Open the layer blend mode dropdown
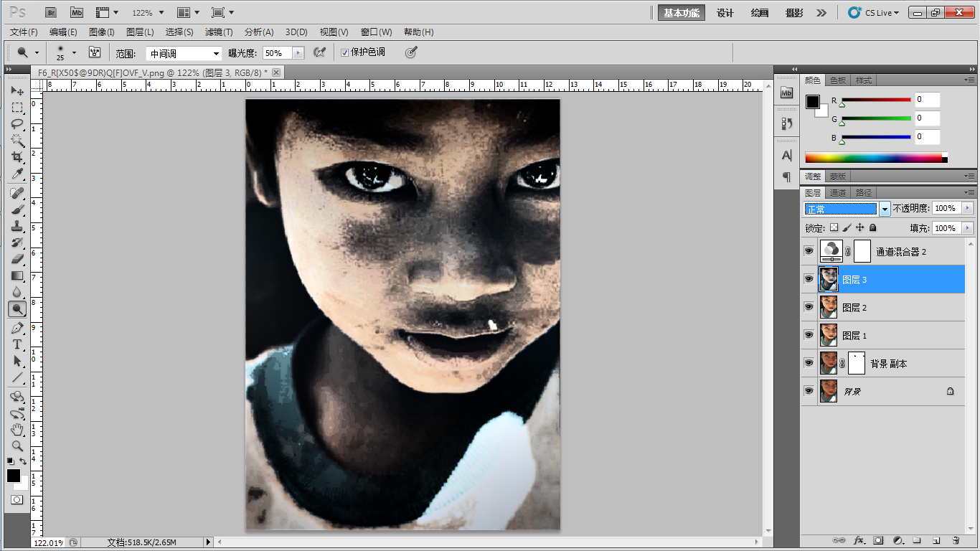980x551 pixels. click(885, 209)
